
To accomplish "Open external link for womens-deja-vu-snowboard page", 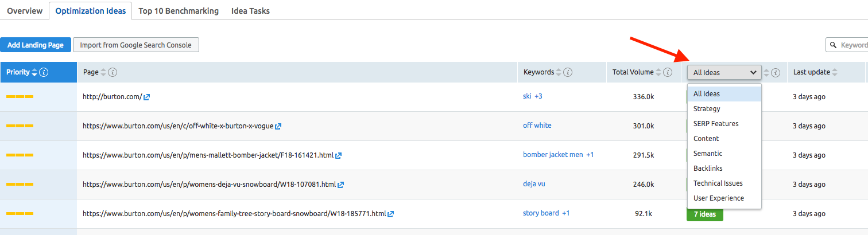I will pos(341,185).
